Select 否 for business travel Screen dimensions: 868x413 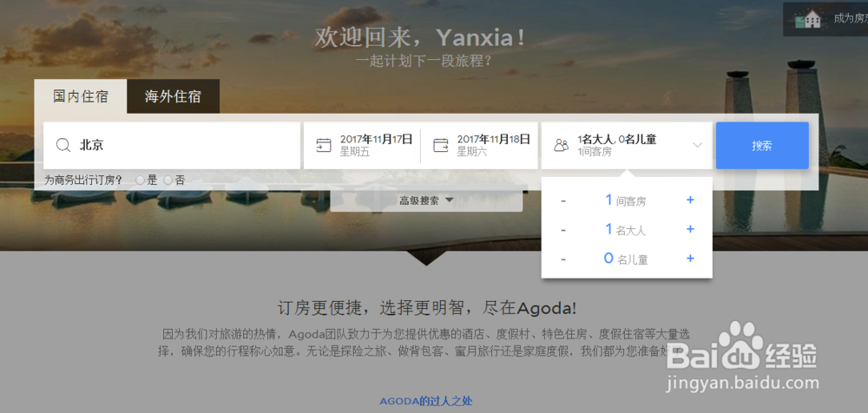pos(168,180)
